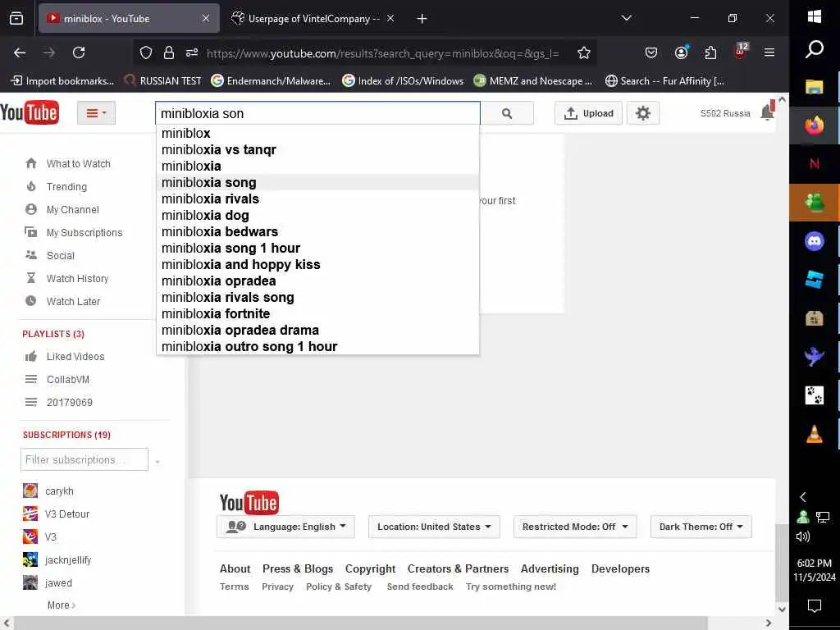
Task: Open Discord from the taskbar
Action: [x=815, y=241]
